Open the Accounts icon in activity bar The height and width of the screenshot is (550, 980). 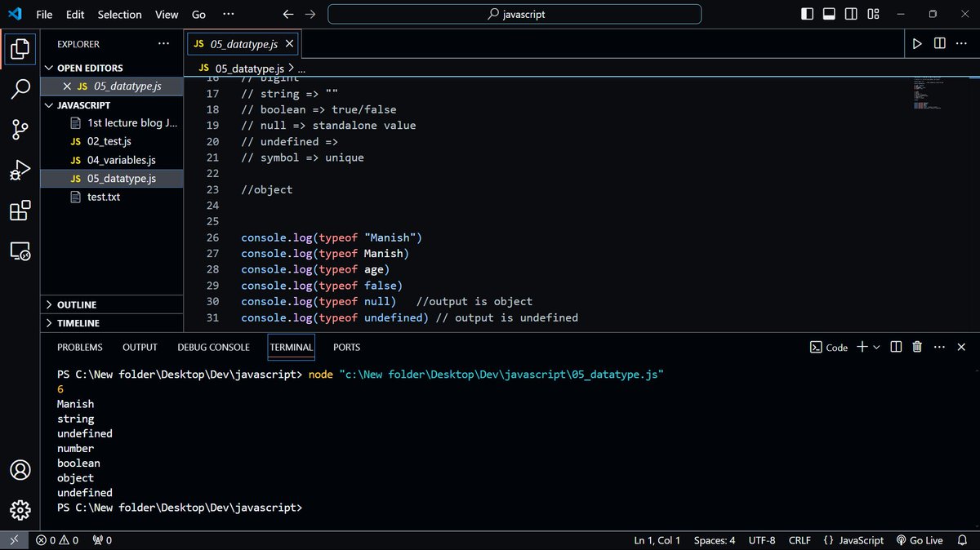[x=20, y=470]
